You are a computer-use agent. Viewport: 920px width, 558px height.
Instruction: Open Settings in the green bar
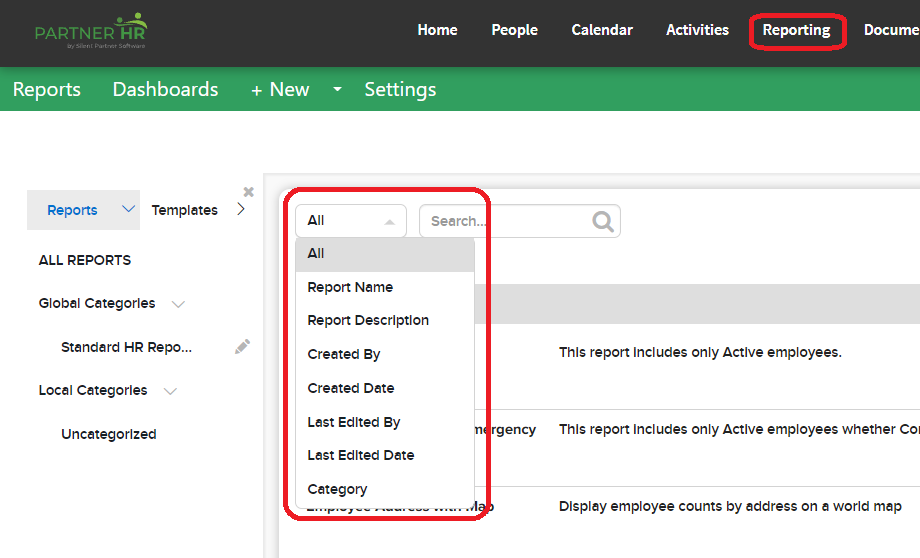click(x=400, y=89)
